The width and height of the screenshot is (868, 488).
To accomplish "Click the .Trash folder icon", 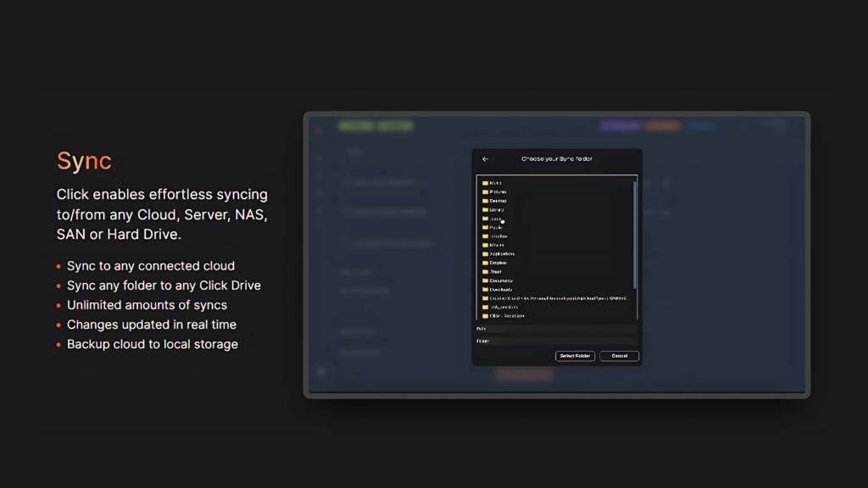I will (486, 272).
